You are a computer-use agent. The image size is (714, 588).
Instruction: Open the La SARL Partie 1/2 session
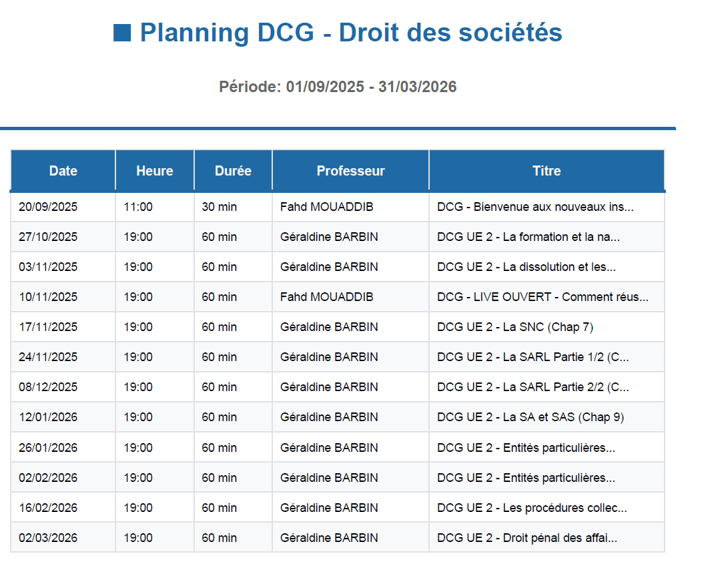pyautogui.click(x=532, y=357)
